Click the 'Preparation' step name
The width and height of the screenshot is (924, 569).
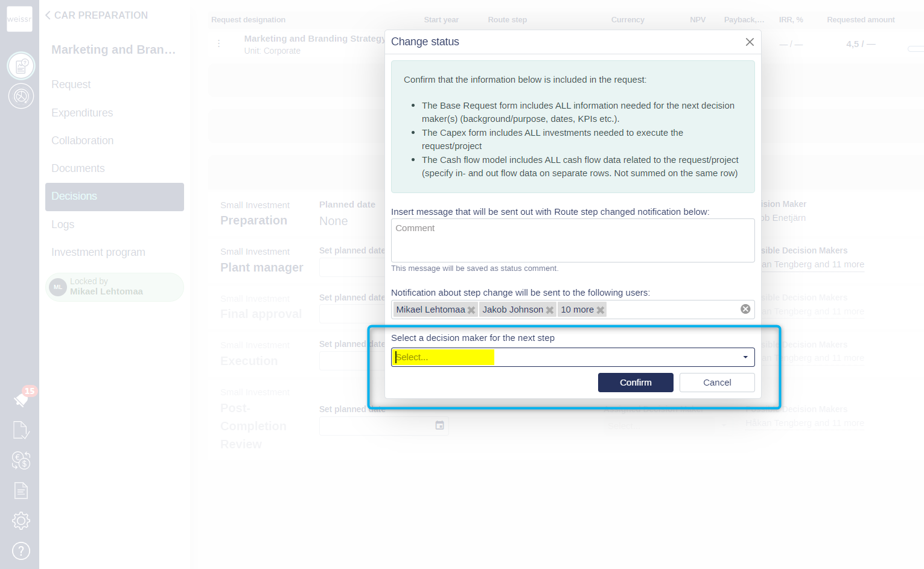[253, 220]
